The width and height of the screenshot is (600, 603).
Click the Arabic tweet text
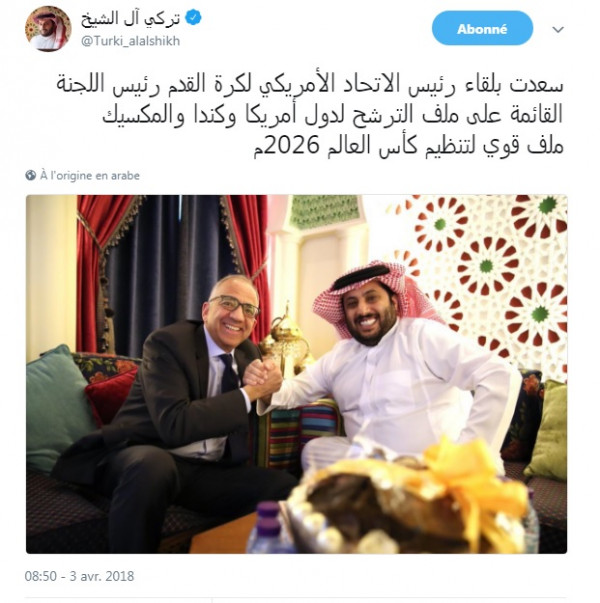coord(310,115)
